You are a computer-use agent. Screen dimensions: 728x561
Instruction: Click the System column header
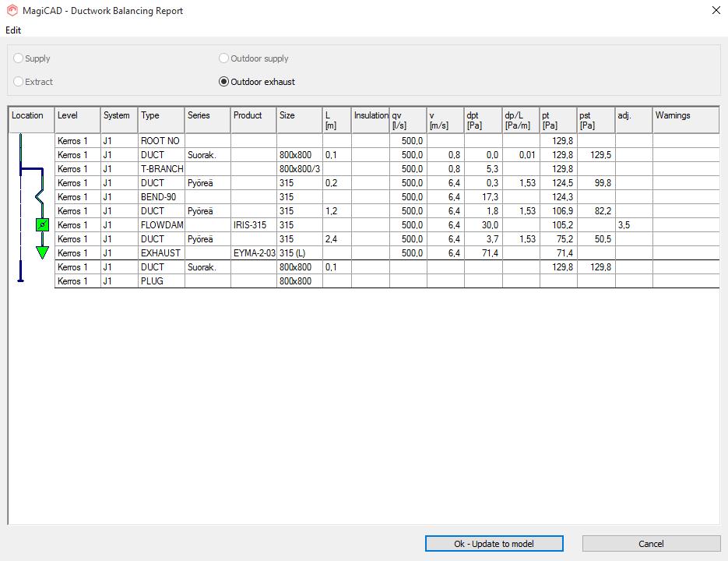point(119,120)
